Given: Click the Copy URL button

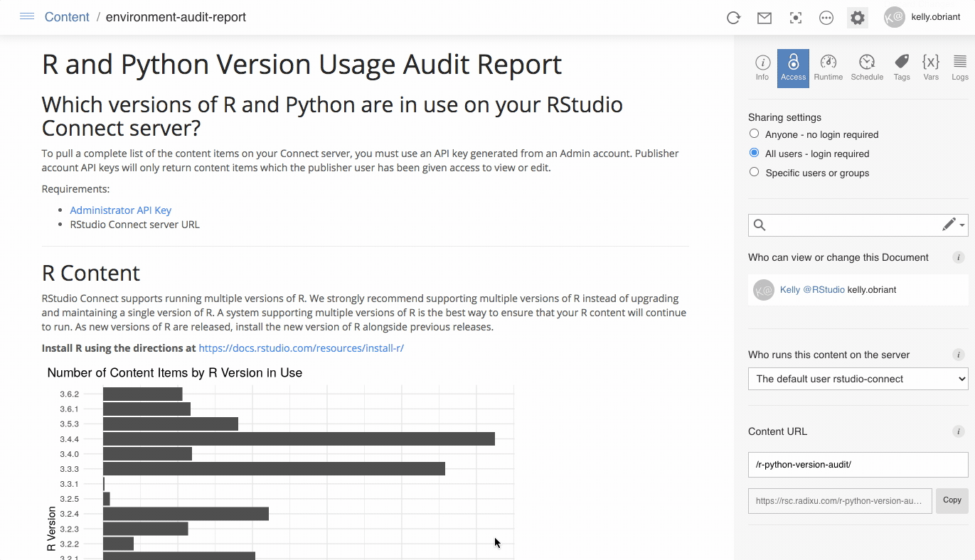Looking at the screenshot, I should pos(952,500).
